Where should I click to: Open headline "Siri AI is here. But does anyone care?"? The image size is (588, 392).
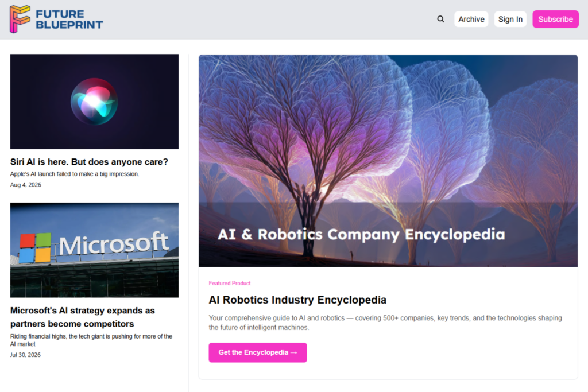89,162
